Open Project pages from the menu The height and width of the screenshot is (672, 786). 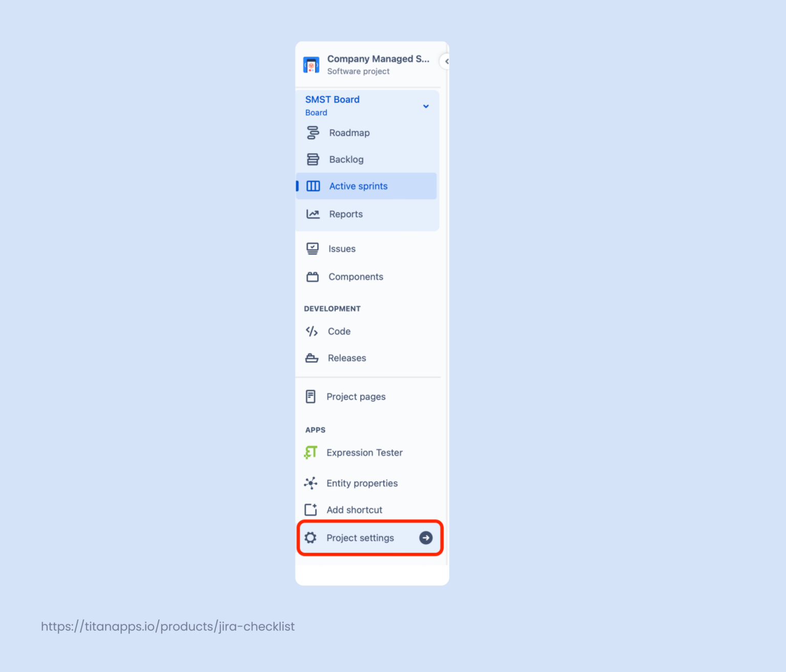[356, 396]
